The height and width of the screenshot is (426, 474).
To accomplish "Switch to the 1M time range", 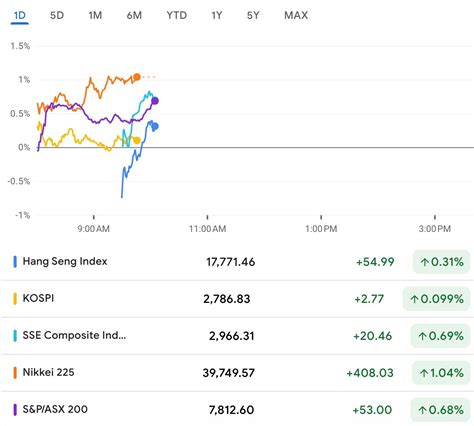I will (95, 15).
